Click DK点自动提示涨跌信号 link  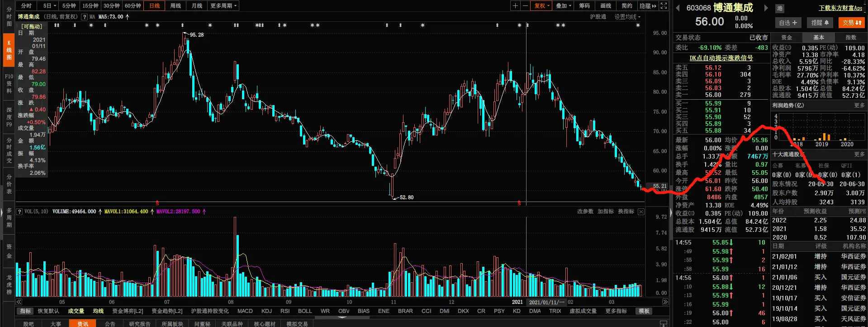point(721,58)
